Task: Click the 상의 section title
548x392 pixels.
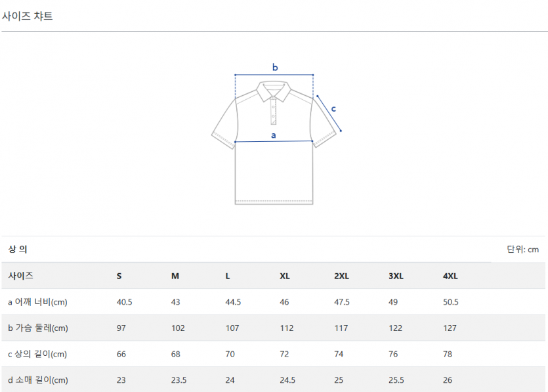Action: click(x=18, y=250)
